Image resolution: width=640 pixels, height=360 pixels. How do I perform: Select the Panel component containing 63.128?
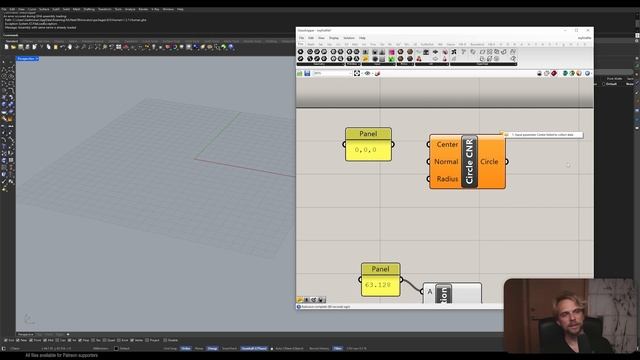[x=380, y=280]
